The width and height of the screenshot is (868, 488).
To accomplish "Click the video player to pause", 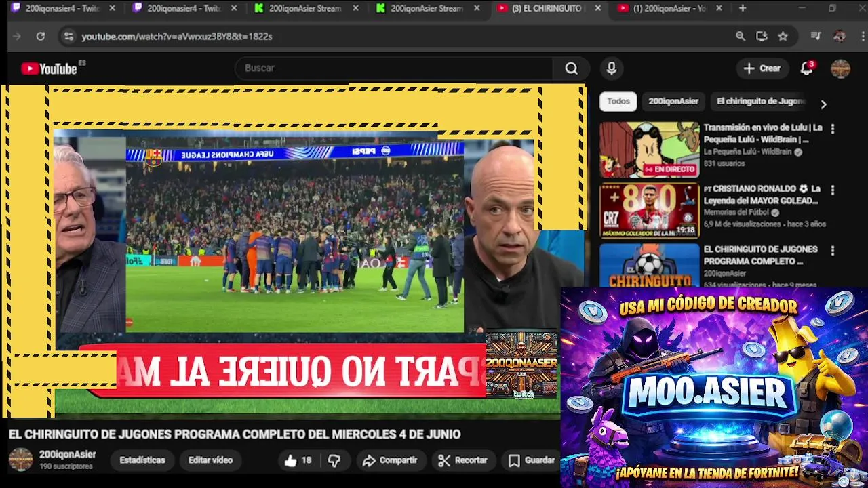I will click(294, 251).
